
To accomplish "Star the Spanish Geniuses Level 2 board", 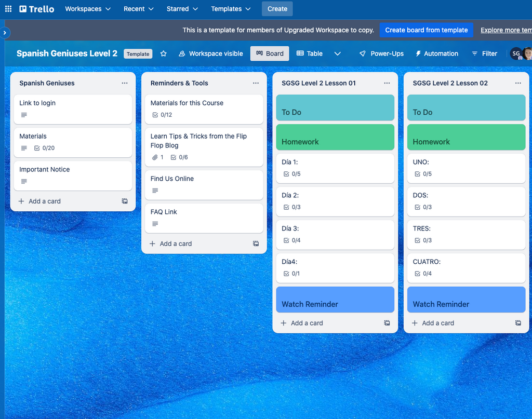I will point(164,53).
